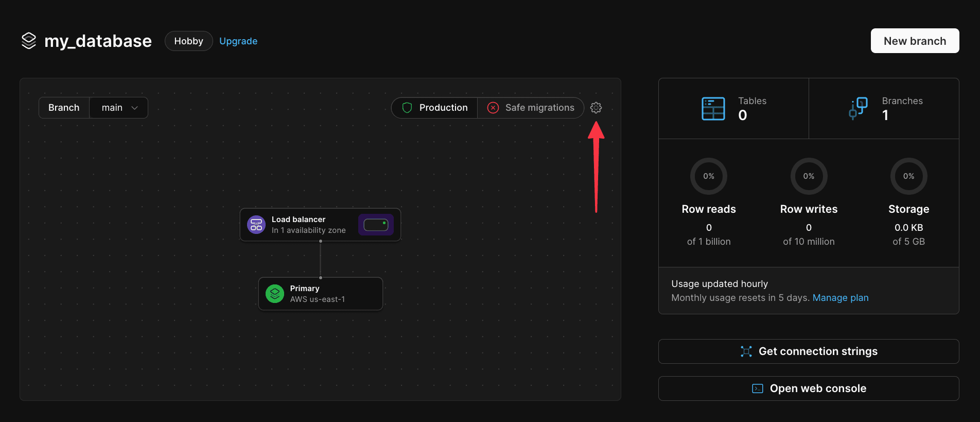Click the '0.0 KB' storage value

click(909, 228)
